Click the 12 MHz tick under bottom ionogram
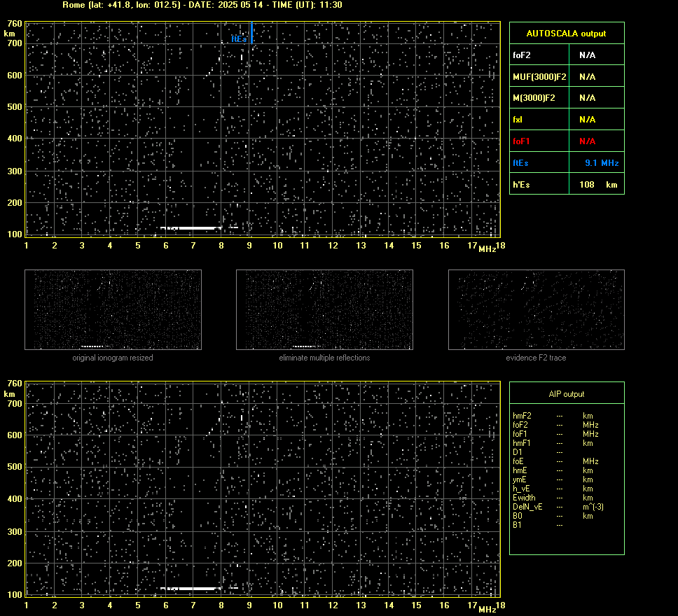The image size is (678, 616). pyautogui.click(x=333, y=605)
